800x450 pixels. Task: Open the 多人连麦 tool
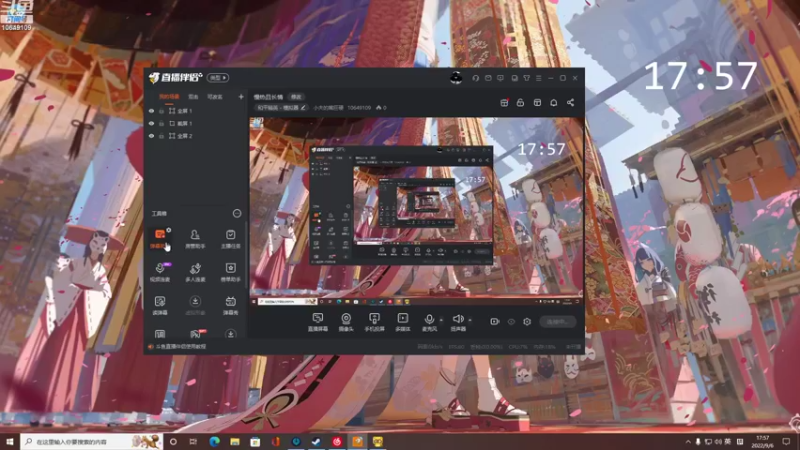pos(195,272)
